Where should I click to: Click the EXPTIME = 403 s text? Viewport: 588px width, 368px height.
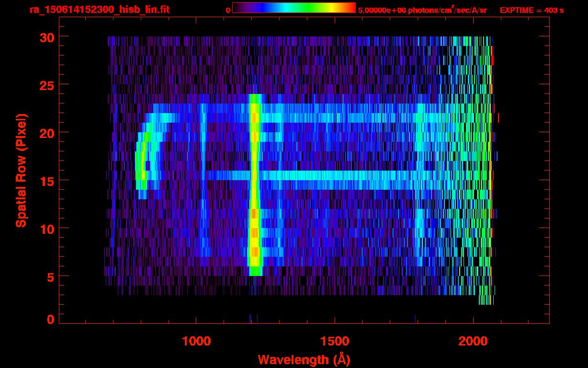tap(531, 10)
